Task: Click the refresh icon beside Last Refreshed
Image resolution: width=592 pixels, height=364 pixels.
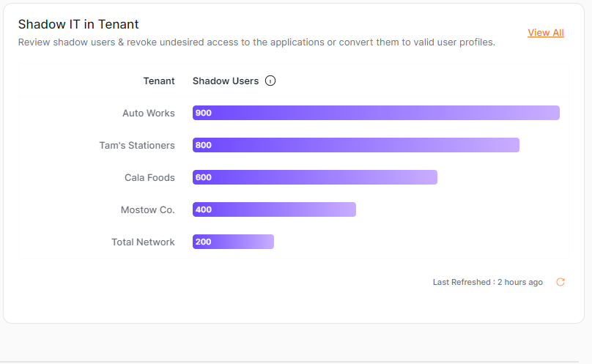Action: [x=560, y=282]
